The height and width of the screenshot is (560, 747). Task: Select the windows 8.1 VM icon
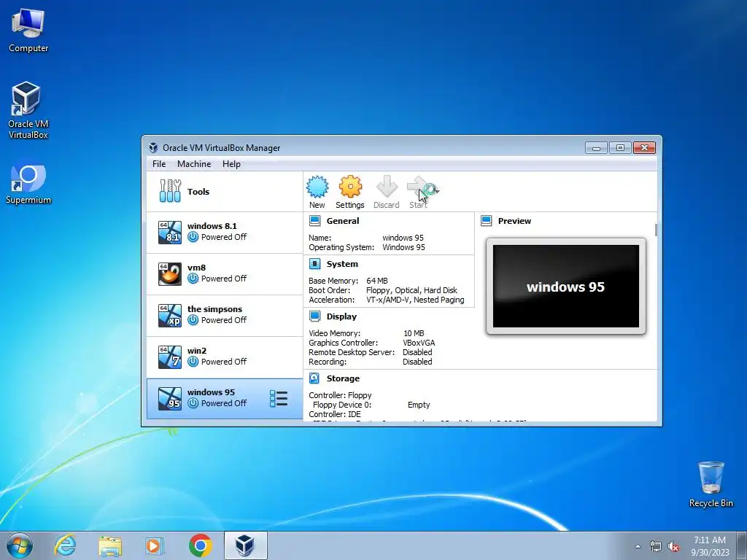[x=170, y=232]
